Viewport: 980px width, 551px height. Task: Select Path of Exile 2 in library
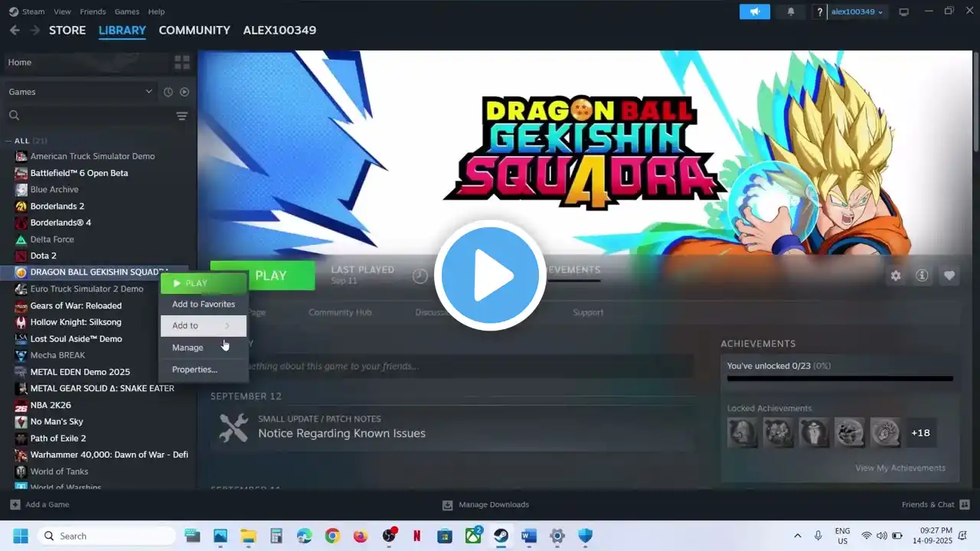(x=58, y=439)
